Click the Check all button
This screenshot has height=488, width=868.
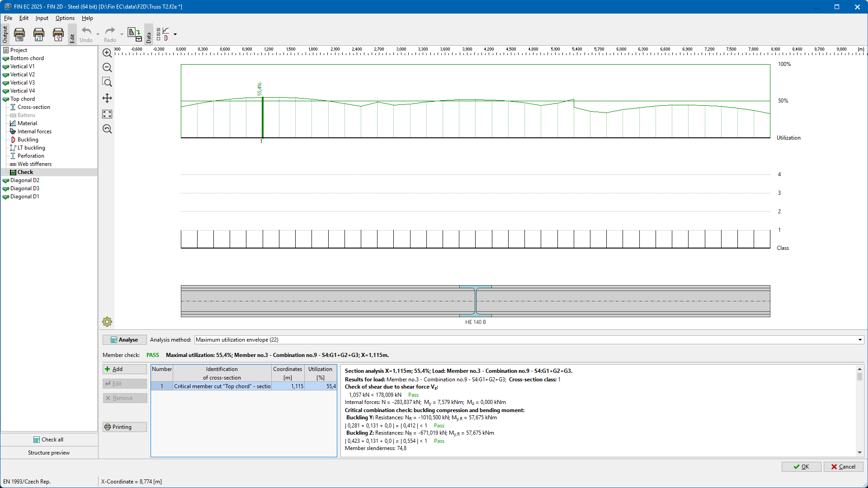[x=49, y=440]
